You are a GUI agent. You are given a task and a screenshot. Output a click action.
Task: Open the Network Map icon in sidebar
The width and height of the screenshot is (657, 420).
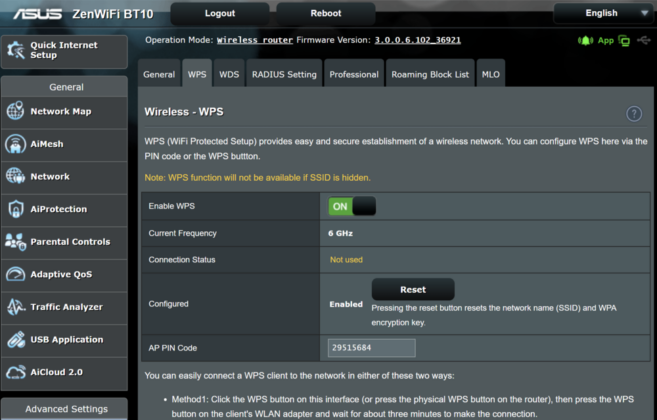16,111
